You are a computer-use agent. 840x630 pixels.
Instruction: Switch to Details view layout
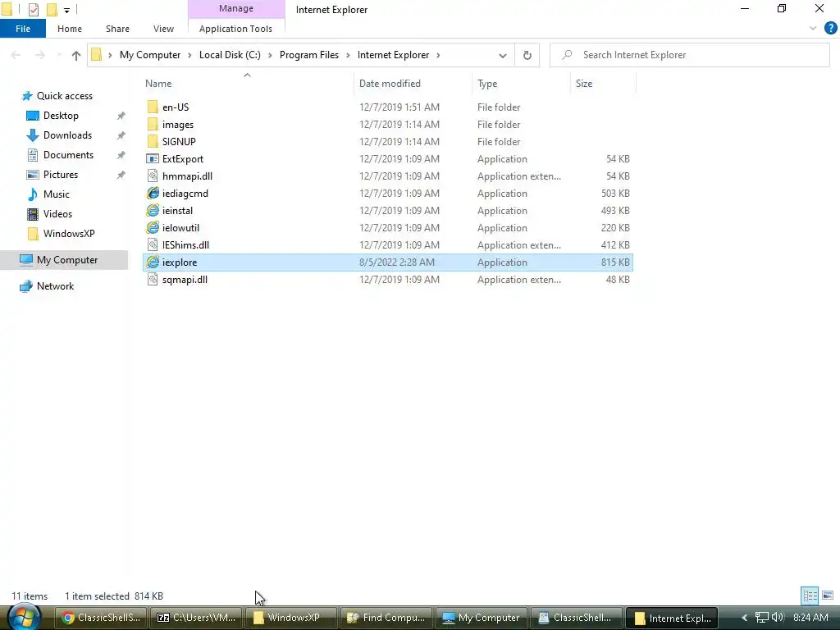(810, 596)
